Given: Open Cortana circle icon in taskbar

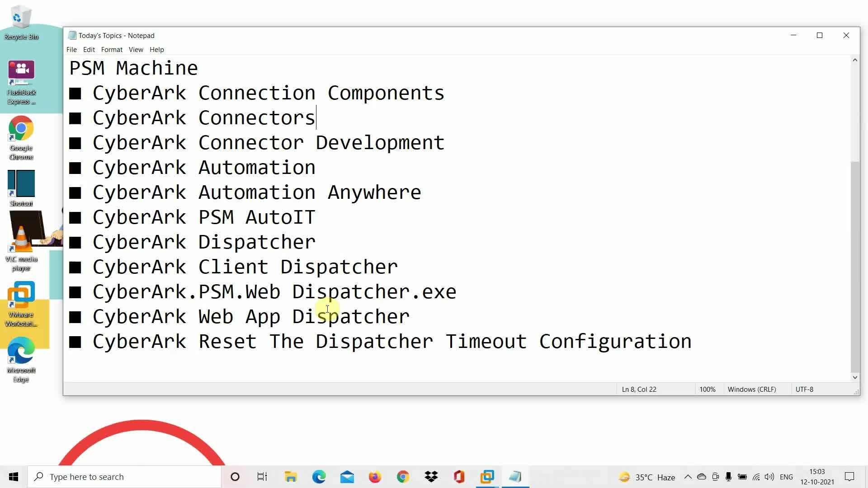Looking at the screenshot, I should (235, 477).
